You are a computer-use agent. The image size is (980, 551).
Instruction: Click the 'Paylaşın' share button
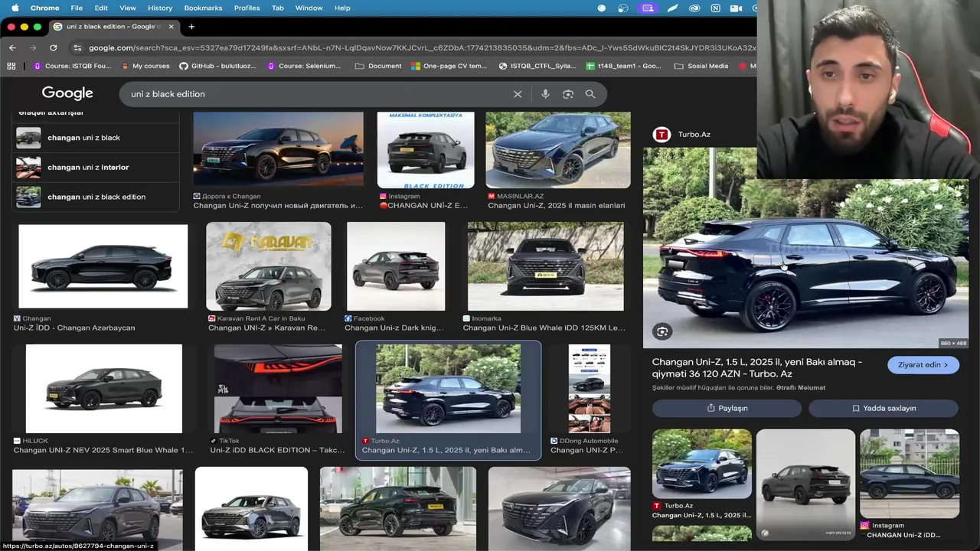pos(727,408)
